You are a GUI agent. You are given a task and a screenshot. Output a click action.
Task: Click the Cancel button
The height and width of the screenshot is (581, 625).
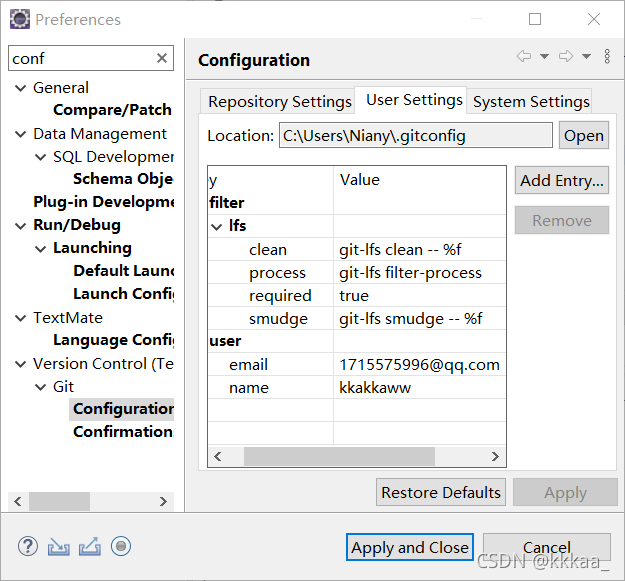pos(547,547)
